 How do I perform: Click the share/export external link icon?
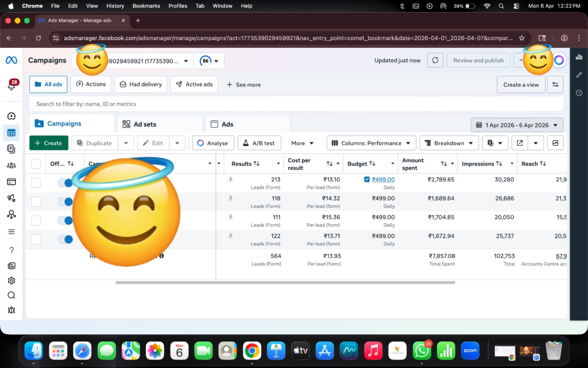pyautogui.click(x=520, y=143)
